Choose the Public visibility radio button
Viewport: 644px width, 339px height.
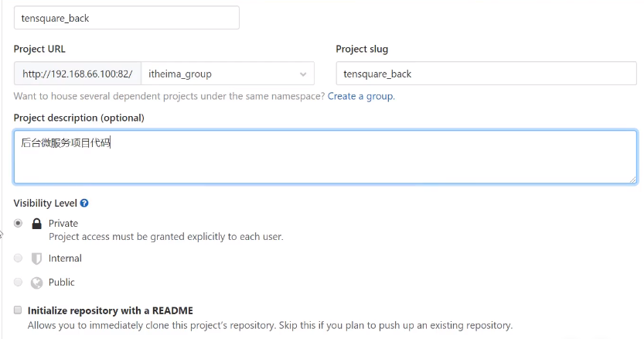coord(18,282)
